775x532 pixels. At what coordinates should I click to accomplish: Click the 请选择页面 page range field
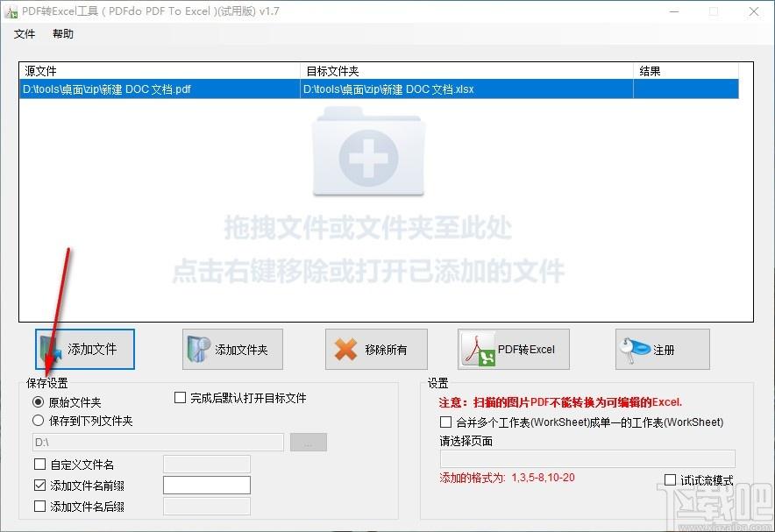click(x=587, y=459)
